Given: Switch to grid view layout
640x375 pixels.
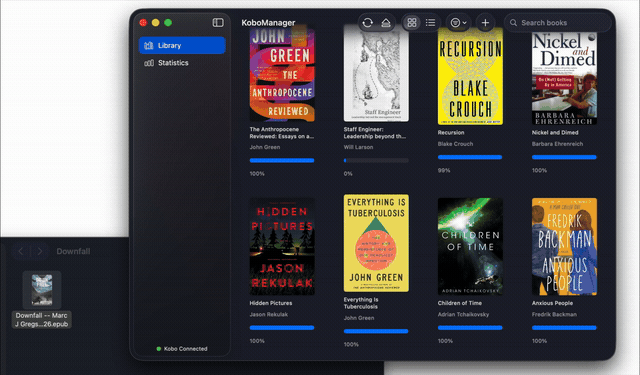Looking at the screenshot, I should (x=412, y=23).
